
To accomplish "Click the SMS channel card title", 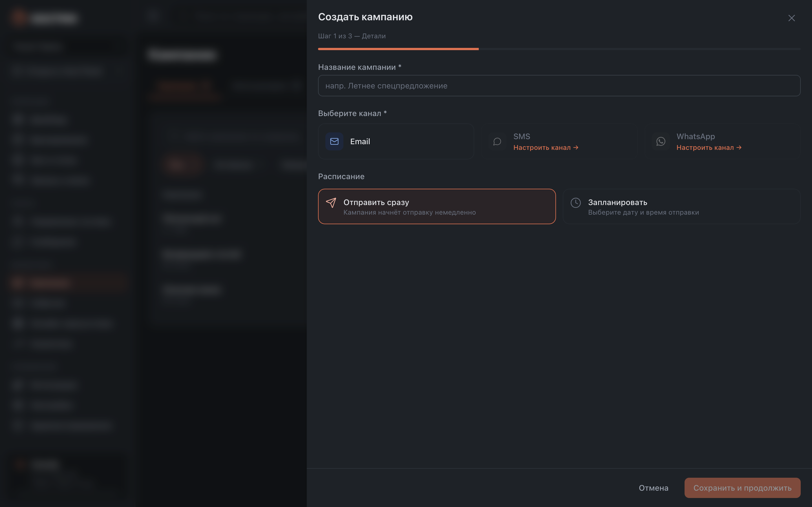I will tap(521, 137).
